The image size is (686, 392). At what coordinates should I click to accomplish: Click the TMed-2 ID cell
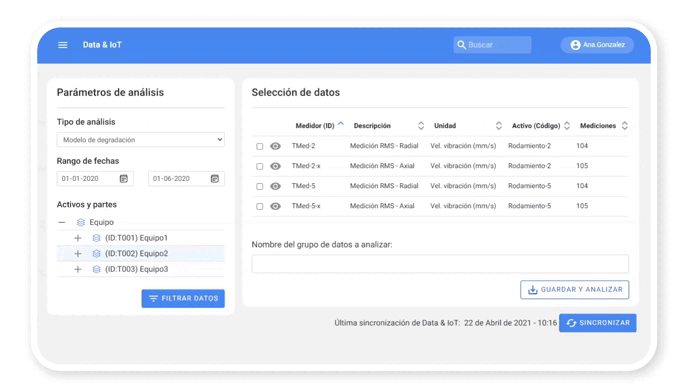tap(304, 146)
